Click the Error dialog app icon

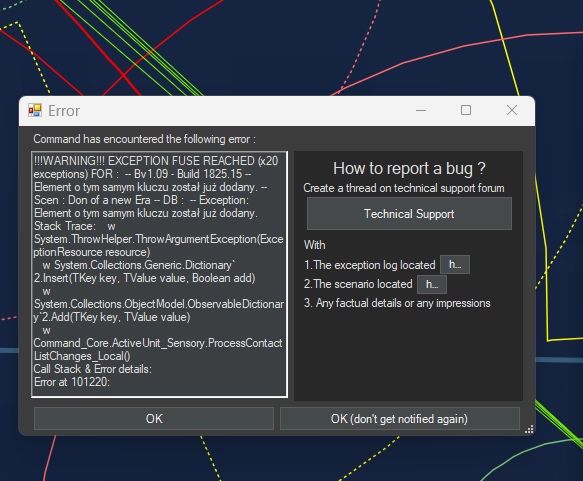[35, 110]
